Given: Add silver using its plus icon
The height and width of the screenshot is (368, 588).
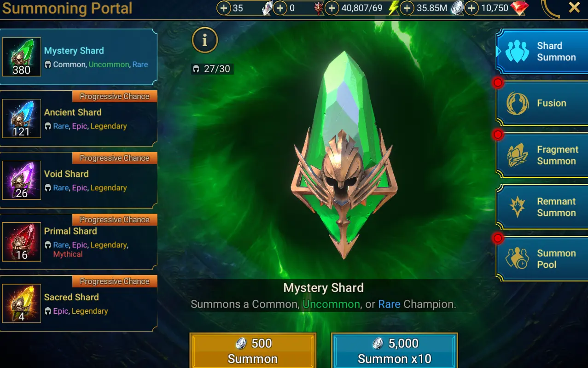Looking at the screenshot, I should [407, 8].
